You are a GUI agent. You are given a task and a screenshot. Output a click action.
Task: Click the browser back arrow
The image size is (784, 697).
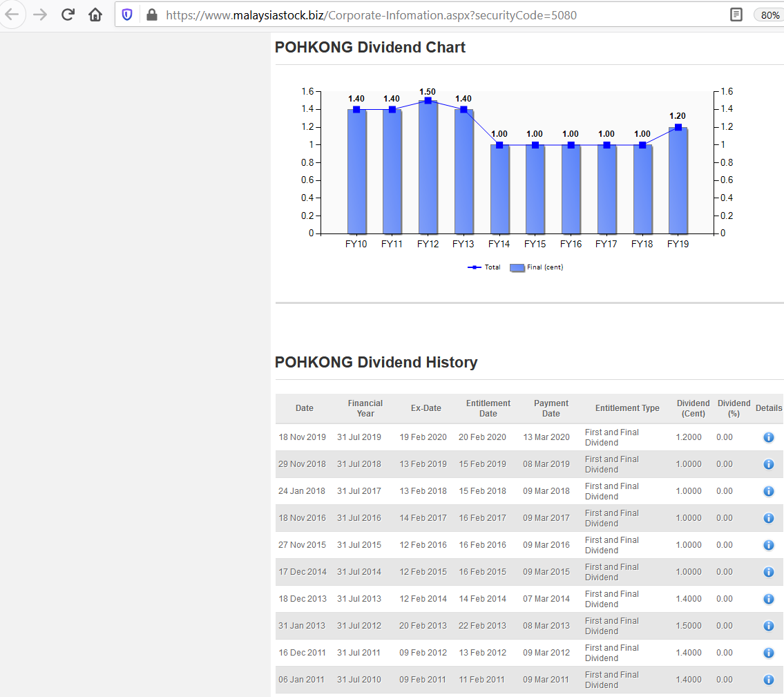tap(12, 15)
